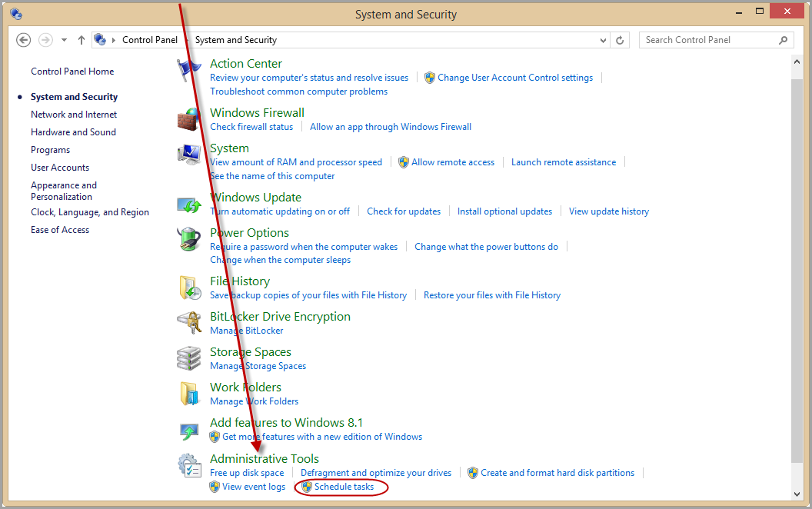Open User Accounts category

point(60,168)
